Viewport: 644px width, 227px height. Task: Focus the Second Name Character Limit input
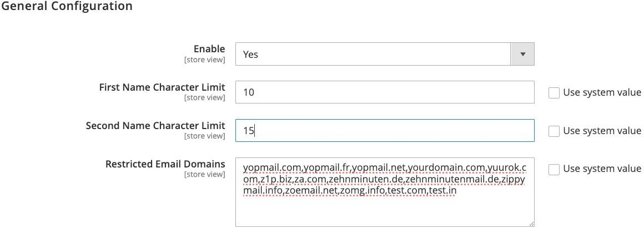tap(384, 130)
